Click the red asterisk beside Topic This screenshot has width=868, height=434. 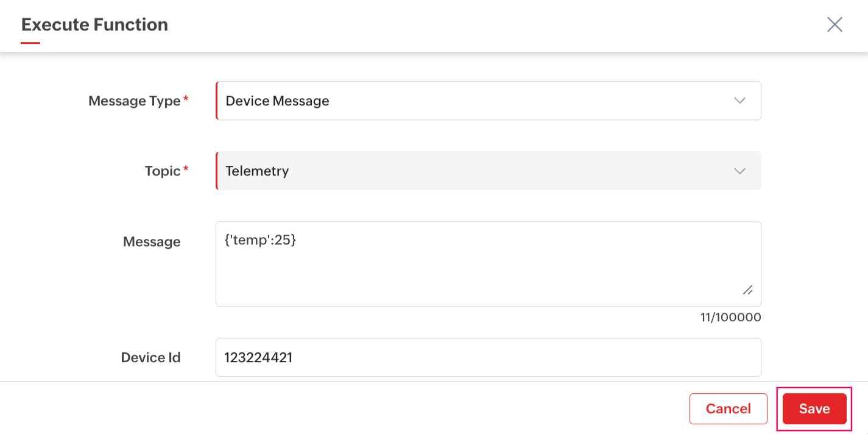coord(186,169)
